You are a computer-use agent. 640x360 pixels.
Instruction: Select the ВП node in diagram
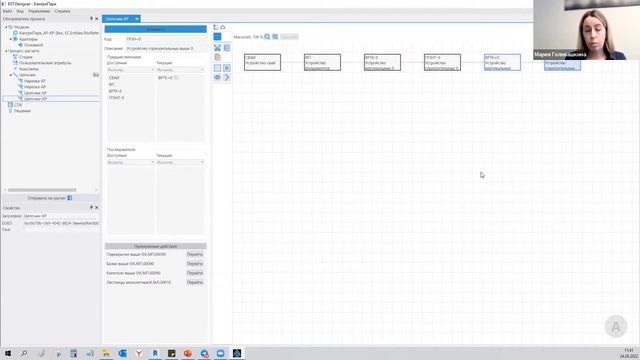tap(322, 62)
